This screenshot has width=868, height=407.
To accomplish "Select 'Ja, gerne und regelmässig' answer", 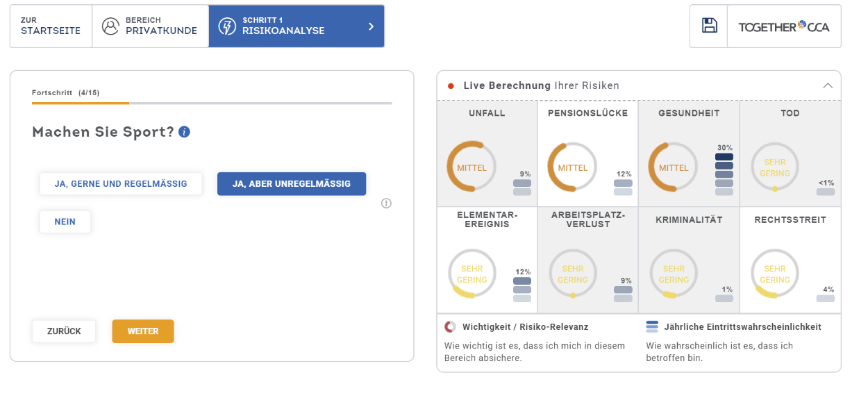I will coord(121,184).
